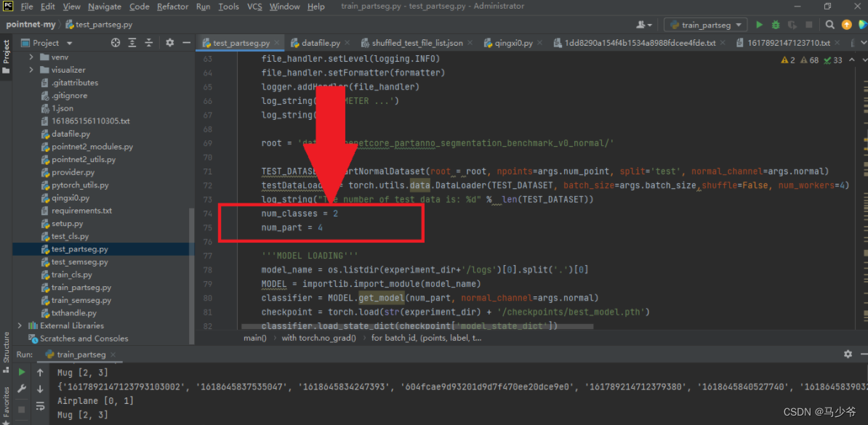Open Search Everywhere magnifier icon
The height and width of the screenshot is (425, 868).
coord(829,25)
